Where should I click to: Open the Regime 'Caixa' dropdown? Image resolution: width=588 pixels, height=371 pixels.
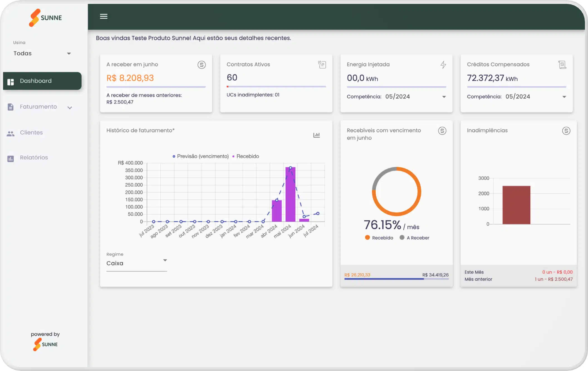(x=137, y=263)
